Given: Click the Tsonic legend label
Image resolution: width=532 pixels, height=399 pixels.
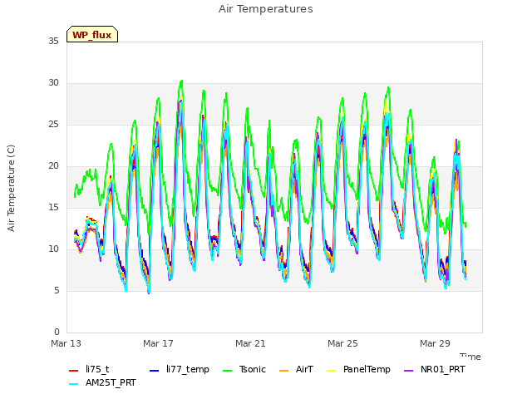Looking at the screenshot, I should 253,369.
